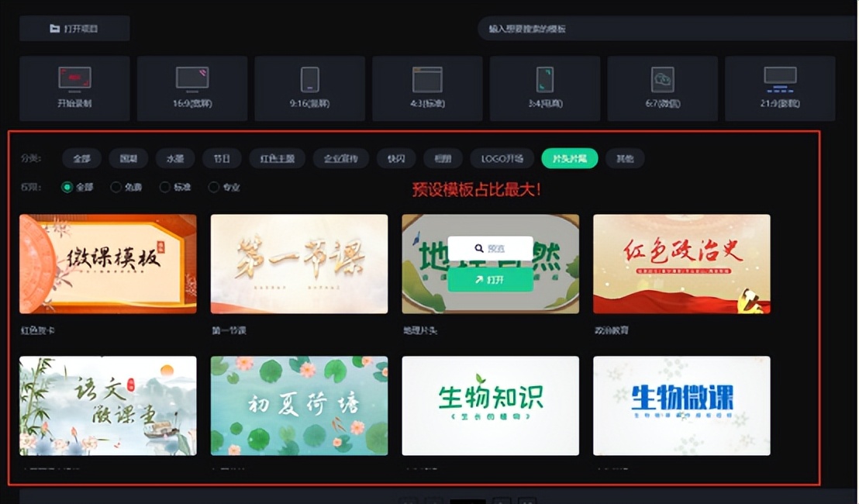Click the 3:4 portrait format icon
Screen dimensions: 859x504
pyautogui.click(x=544, y=88)
